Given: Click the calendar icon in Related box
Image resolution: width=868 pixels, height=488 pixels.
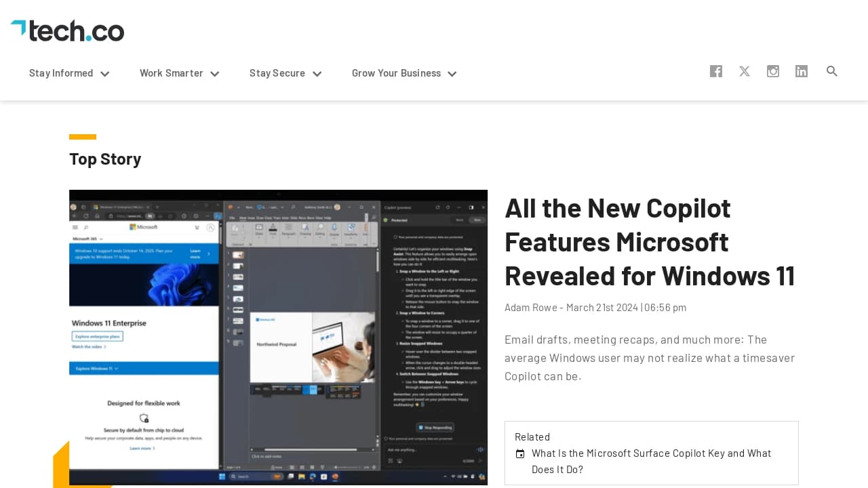Looking at the screenshot, I should (520, 454).
